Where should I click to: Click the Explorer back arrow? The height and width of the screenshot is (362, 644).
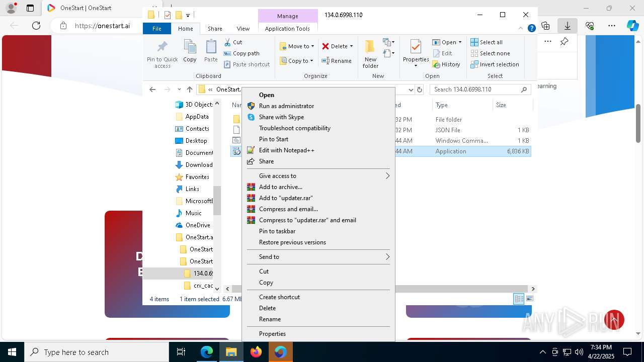[152, 89]
